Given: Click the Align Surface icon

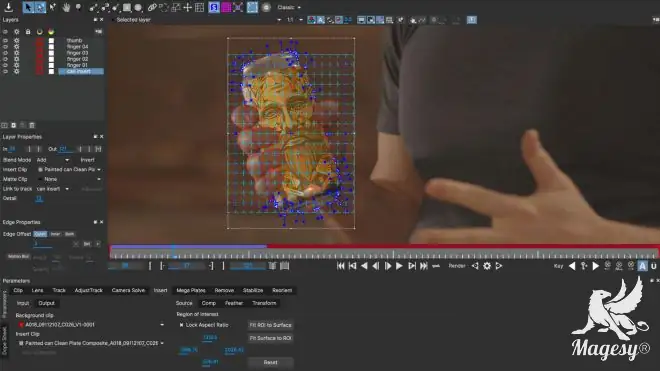Looking at the screenshot, I should [x=238, y=7].
